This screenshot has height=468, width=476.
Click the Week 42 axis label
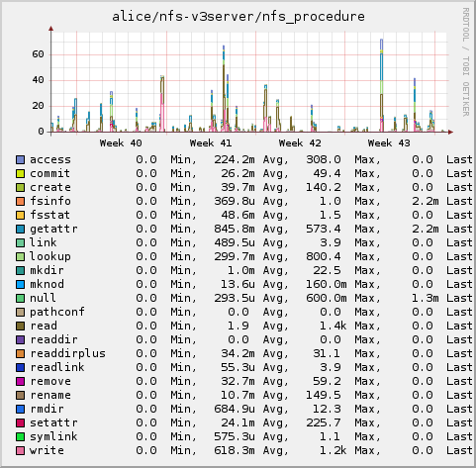[x=300, y=143]
